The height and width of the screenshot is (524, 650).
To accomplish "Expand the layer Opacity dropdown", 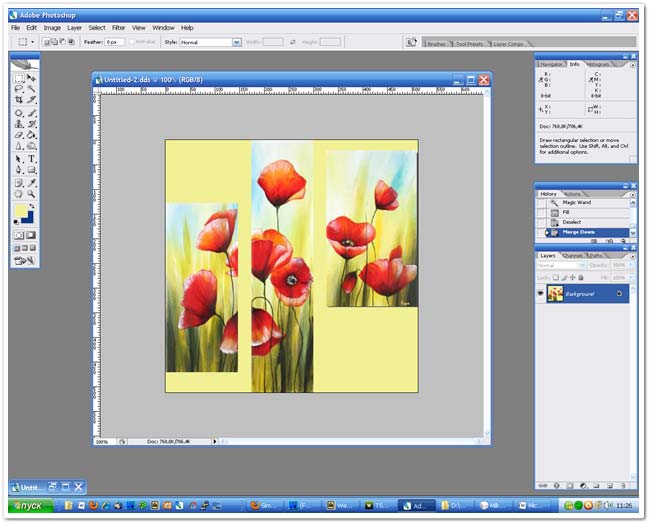I will tap(628, 266).
